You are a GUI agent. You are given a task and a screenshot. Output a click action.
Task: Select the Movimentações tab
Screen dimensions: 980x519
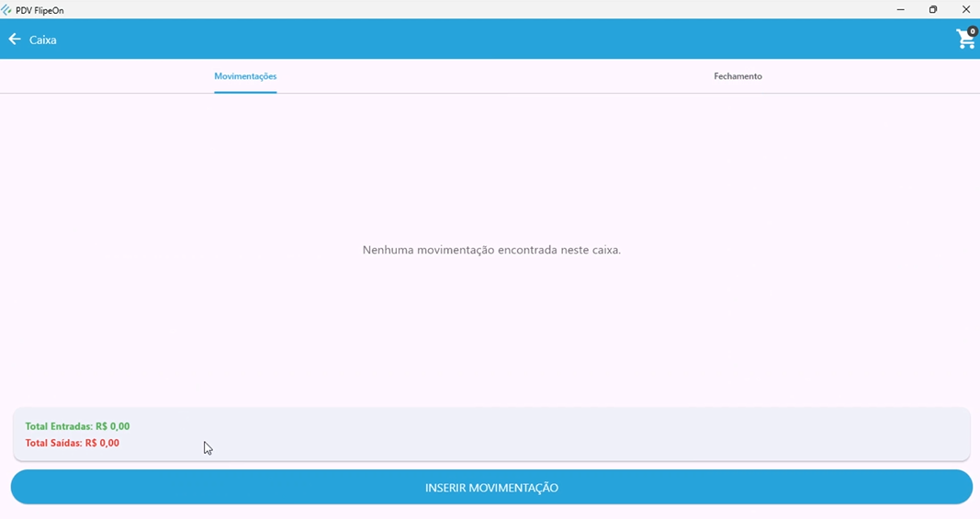(245, 76)
